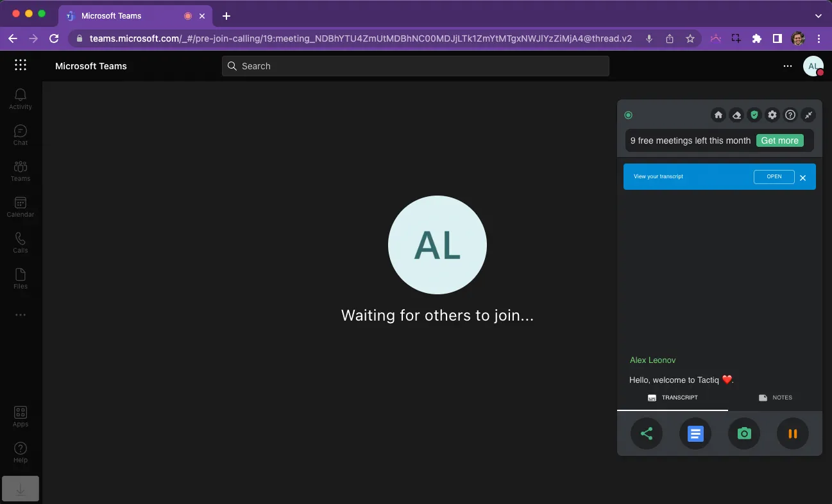Pause Tactiq transcription
Viewport: 832px width, 504px height.
coord(793,433)
